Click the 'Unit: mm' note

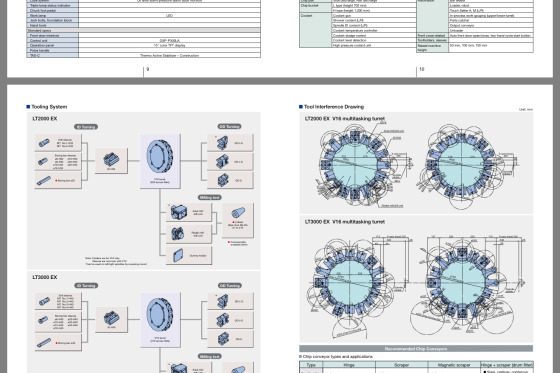click(526, 110)
